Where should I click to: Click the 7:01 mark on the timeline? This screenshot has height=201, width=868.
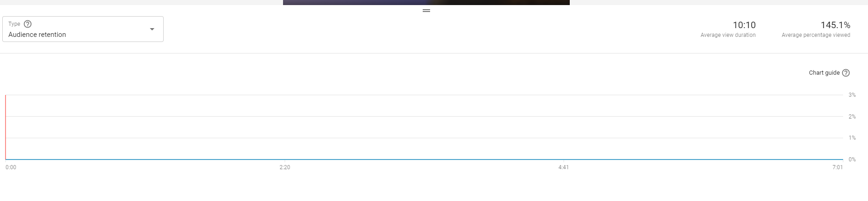click(x=838, y=167)
